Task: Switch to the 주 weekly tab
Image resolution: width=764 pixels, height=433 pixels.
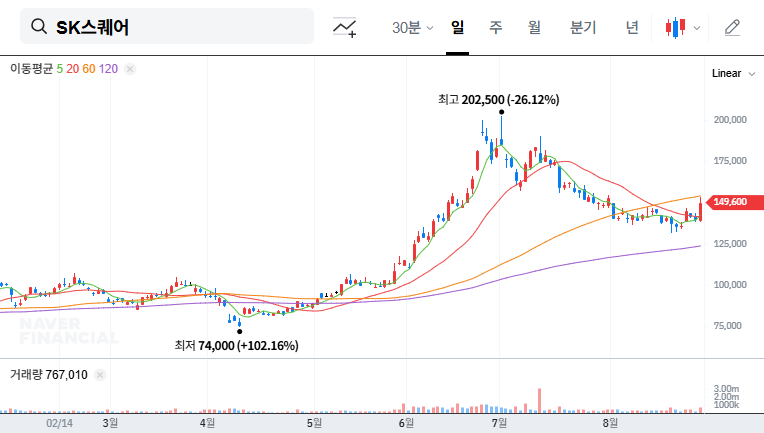Action: tap(496, 27)
